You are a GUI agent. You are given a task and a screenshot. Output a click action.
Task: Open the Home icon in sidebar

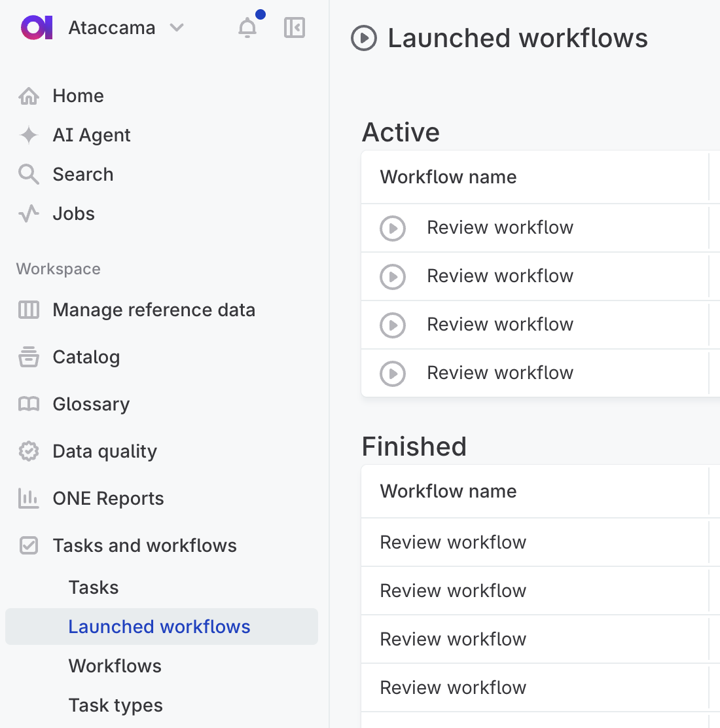29,96
